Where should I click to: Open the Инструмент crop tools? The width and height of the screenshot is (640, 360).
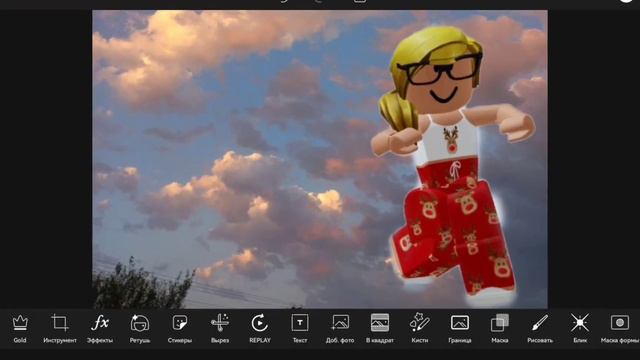[60, 328]
